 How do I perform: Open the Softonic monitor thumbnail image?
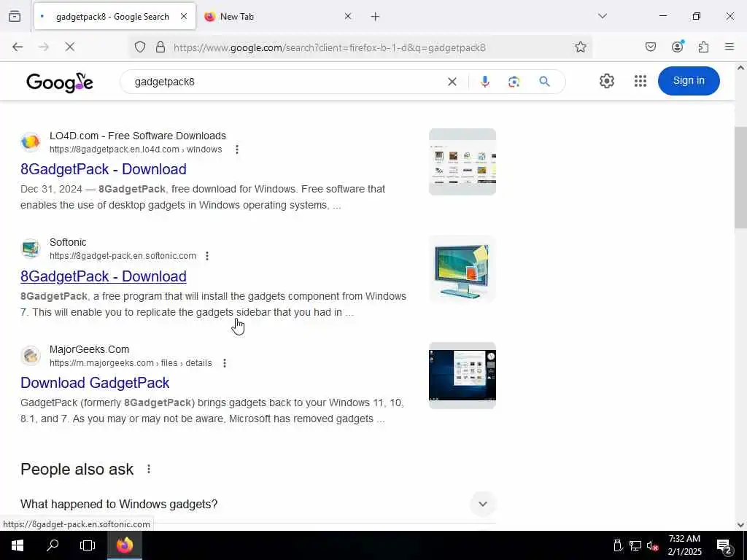pos(462,269)
